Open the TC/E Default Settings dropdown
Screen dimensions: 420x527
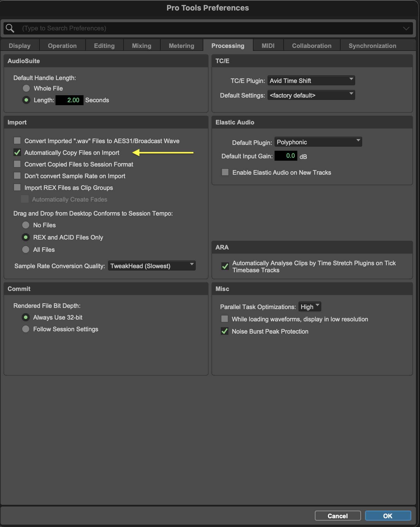pos(311,95)
